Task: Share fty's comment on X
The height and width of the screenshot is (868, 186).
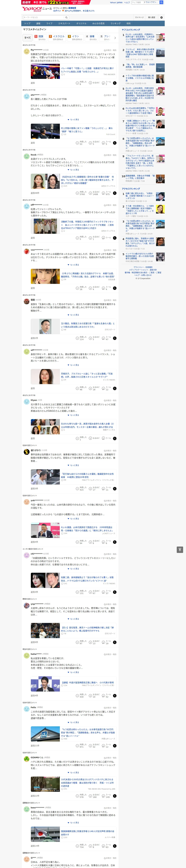Action: 115,83
